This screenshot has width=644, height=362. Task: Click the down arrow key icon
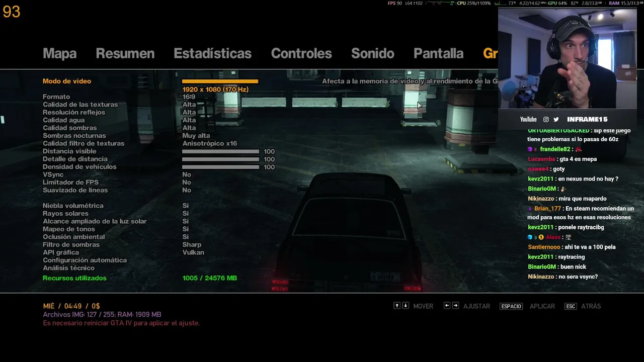[x=406, y=306]
